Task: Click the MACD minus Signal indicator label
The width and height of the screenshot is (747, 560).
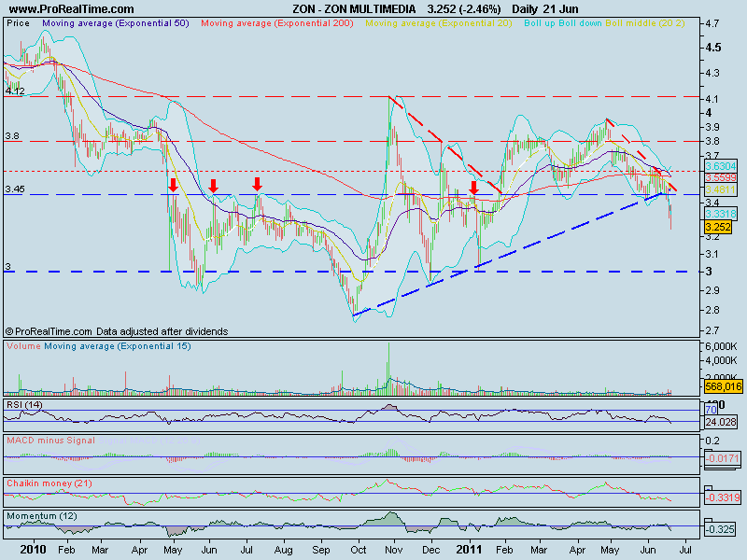Action: [50, 441]
